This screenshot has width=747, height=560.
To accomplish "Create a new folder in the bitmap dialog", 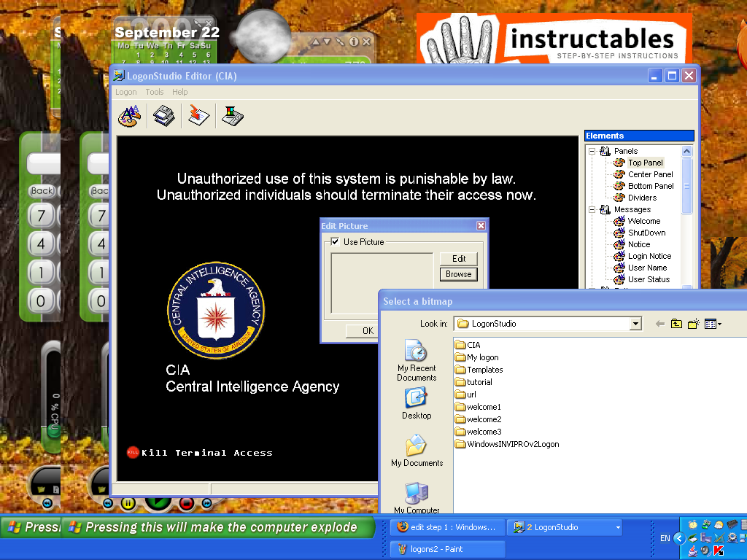I will coord(694,324).
